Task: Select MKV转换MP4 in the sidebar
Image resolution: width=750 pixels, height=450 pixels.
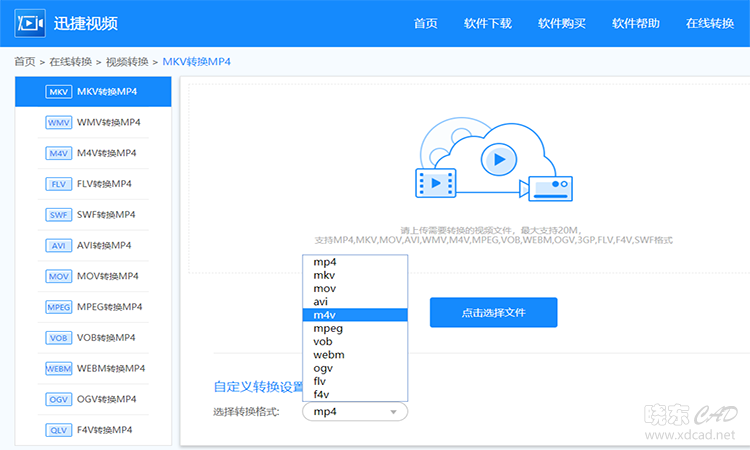Action: point(93,92)
